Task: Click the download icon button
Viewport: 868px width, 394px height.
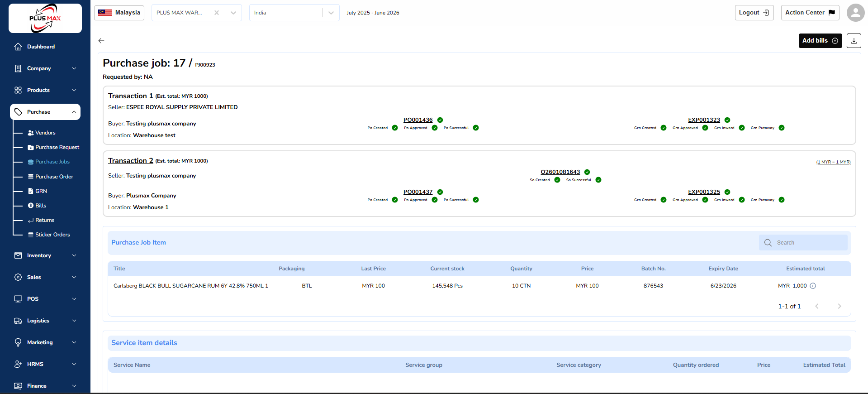Action: point(854,41)
